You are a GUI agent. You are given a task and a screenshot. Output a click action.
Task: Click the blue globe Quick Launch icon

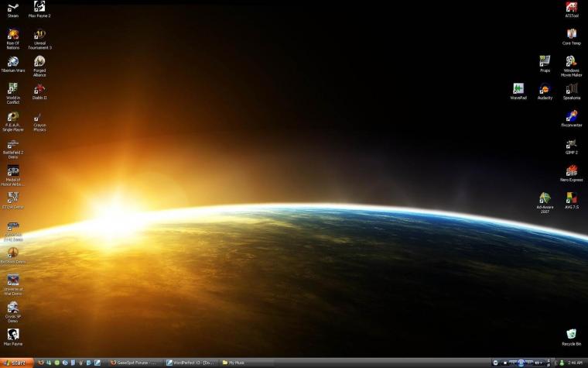point(65,363)
